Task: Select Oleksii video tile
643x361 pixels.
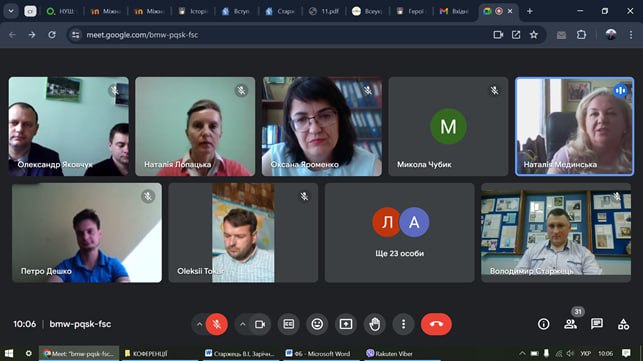Action: pos(243,233)
